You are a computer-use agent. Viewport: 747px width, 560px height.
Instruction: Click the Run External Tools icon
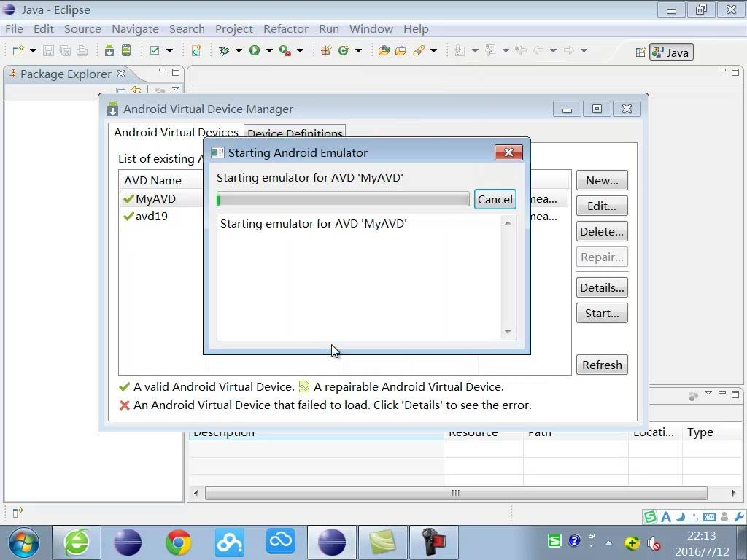pyautogui.click(x=285, y=50)
